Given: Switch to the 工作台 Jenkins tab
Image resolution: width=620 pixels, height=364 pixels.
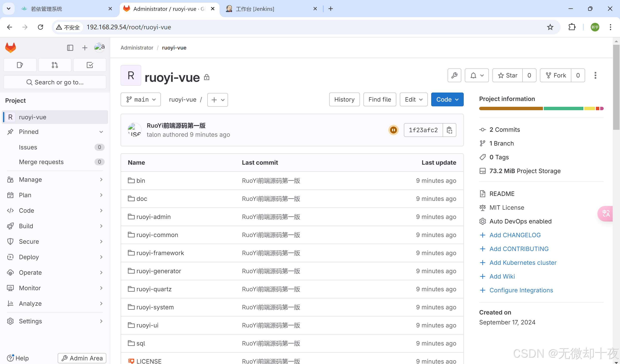Looking at the screenshot, I should click(255, 9).
